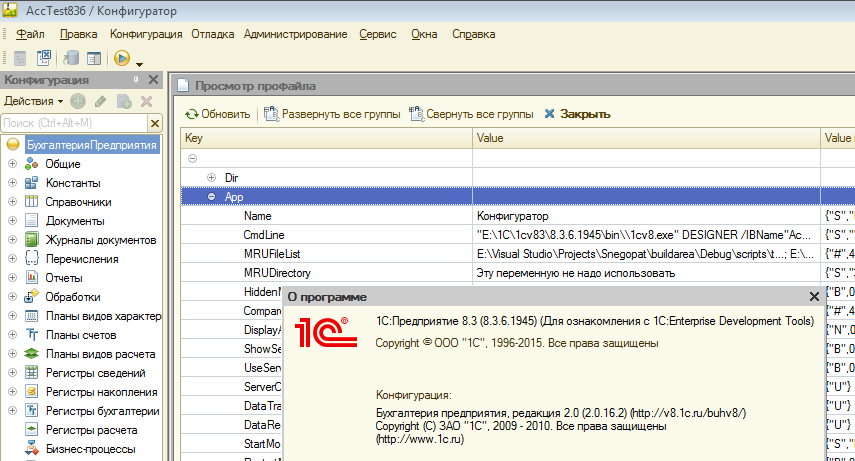
Task: Expand the Константы tree node
Action: pos(13,183)
